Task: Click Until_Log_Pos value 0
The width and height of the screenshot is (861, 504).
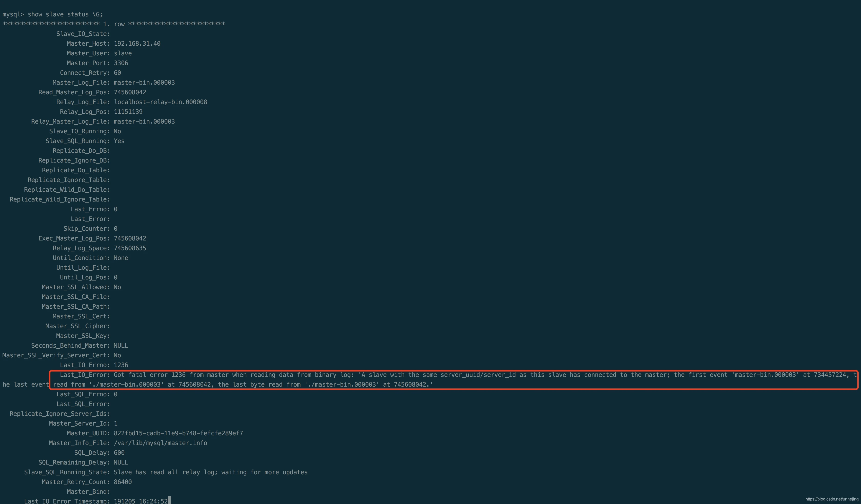Action: pyautogui.click(x=115, y=277)
